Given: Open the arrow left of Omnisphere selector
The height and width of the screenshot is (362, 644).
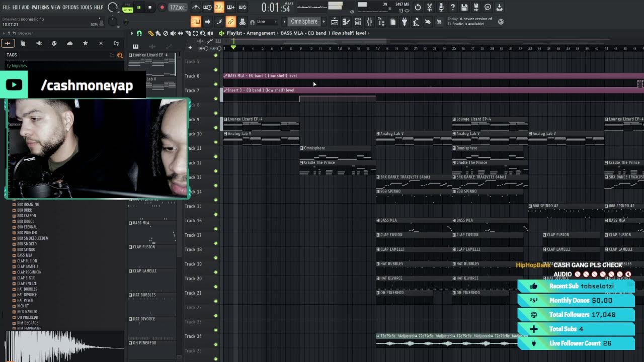Looking at the screenshot, I should pyautogui.click(x=284, y=22).
